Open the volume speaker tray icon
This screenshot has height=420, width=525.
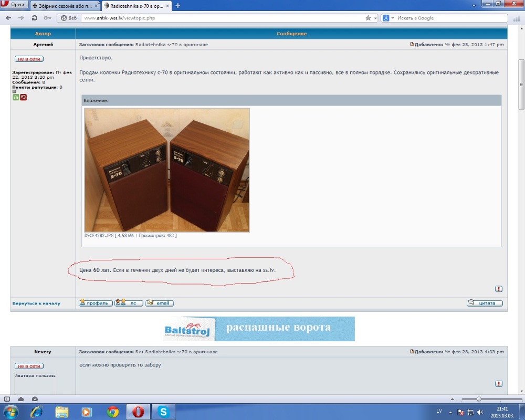pos(480,412)
